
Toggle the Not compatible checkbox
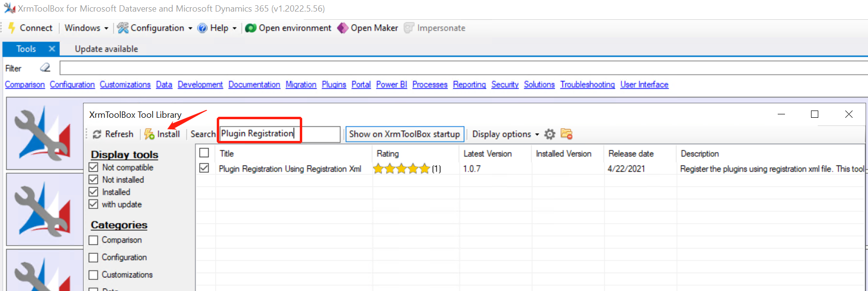[94, 167]
